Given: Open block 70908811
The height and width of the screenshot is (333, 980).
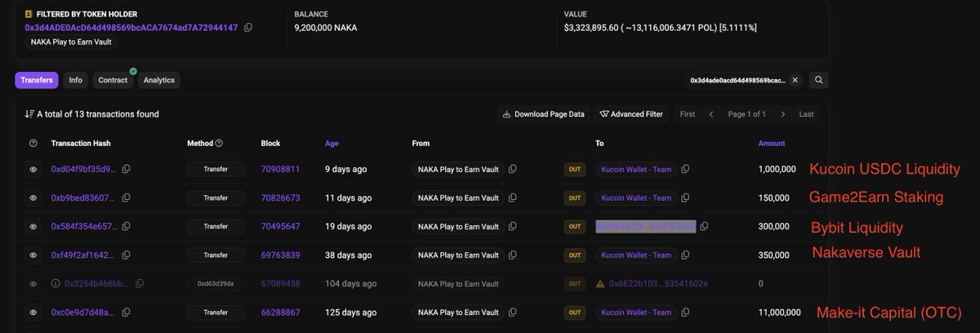Looking at the screenshot, I should tap(280, 169).
